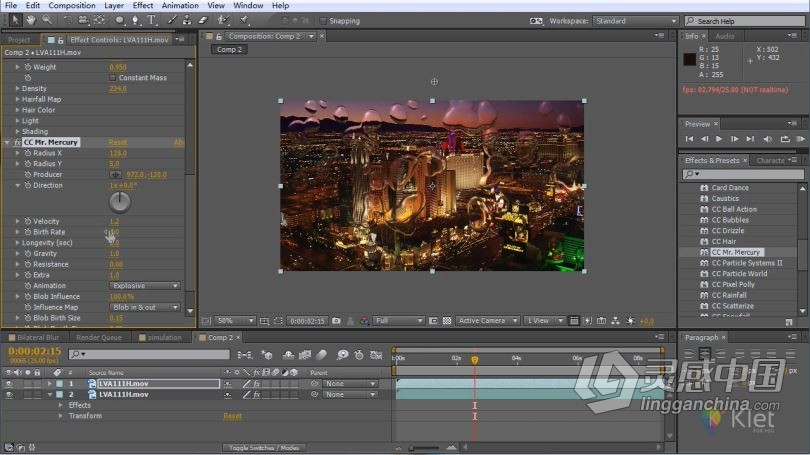Viewport: 810px width, 455px height.
Task: Click the Direction angle dial
Action: 120,202
